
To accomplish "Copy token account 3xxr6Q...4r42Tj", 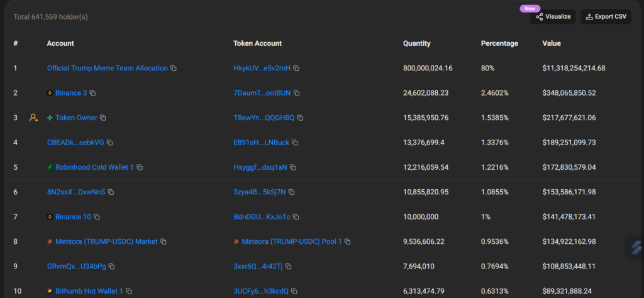I will tap(288, 267).
